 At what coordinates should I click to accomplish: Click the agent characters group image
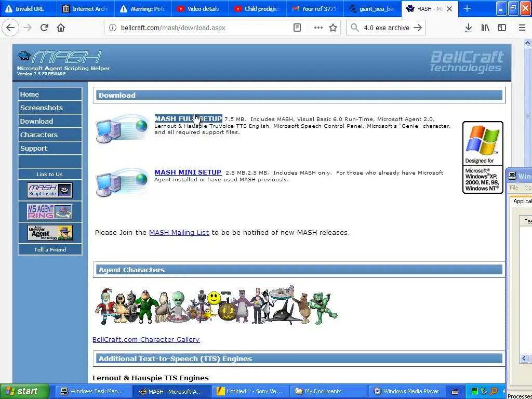(x=217, y=305)
